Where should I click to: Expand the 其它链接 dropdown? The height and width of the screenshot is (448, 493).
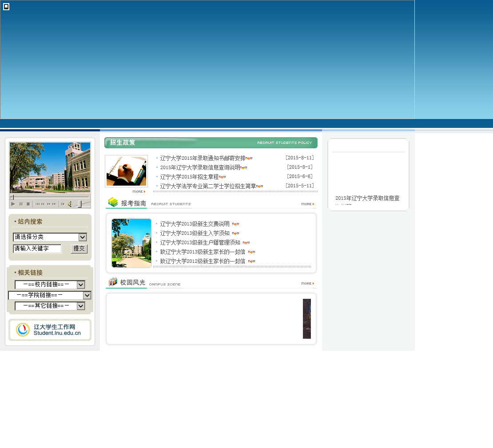(x=50, y=306)
